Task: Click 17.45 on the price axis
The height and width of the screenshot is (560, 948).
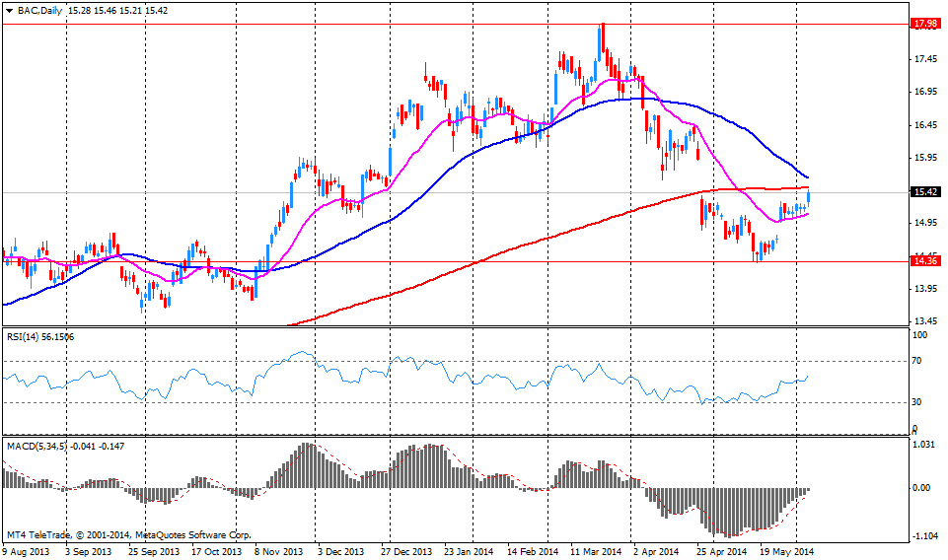Action: tap(925, 60)
